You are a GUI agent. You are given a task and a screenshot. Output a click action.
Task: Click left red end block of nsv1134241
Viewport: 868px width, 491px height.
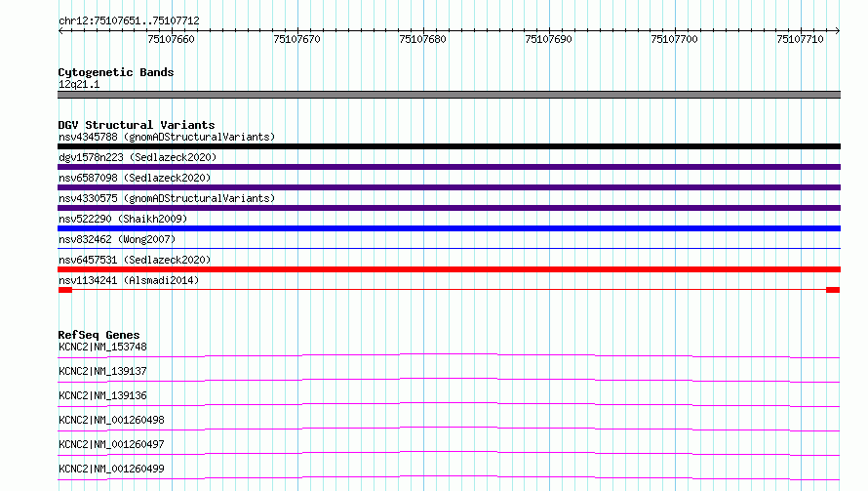tap(65, 290)
